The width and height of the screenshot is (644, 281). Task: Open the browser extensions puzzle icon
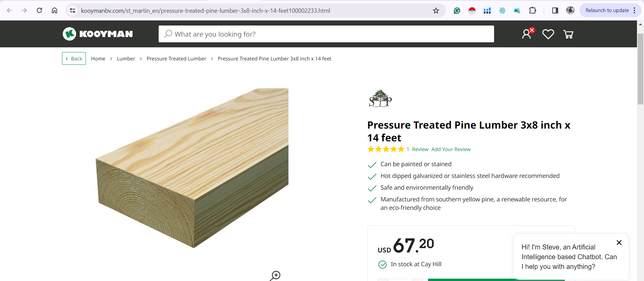coord(532,10)
